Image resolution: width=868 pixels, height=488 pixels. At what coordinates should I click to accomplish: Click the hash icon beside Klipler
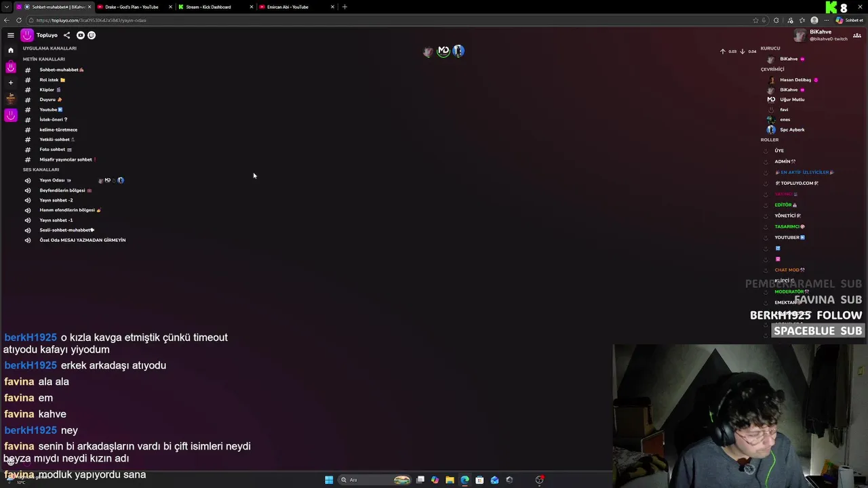28,89
